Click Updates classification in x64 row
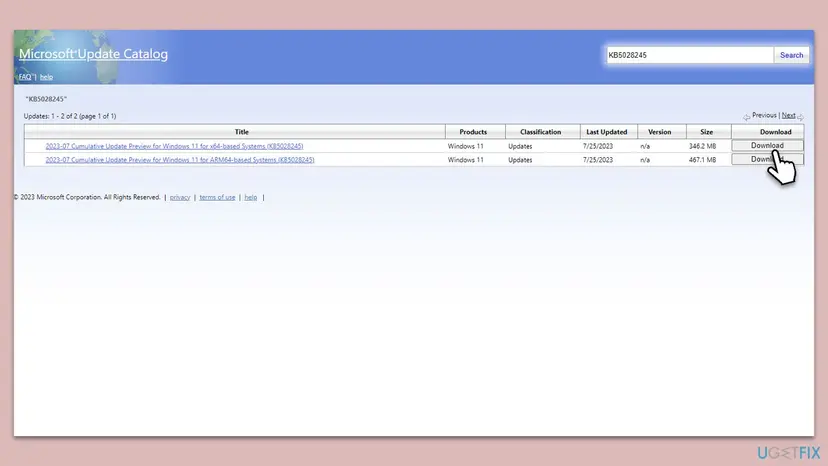Viewport: 828px width, 466px height. click(x=520, y=146)
